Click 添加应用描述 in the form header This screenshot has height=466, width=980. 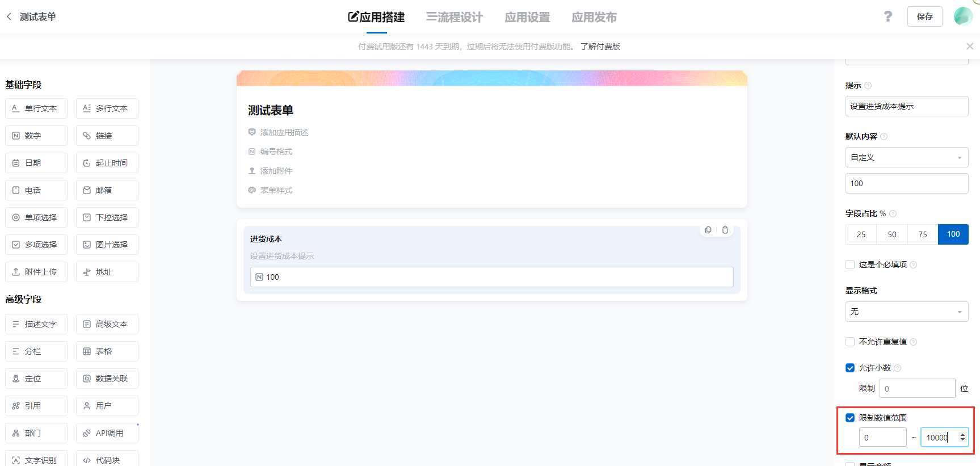pyautogui.click(x=278, y=132)
